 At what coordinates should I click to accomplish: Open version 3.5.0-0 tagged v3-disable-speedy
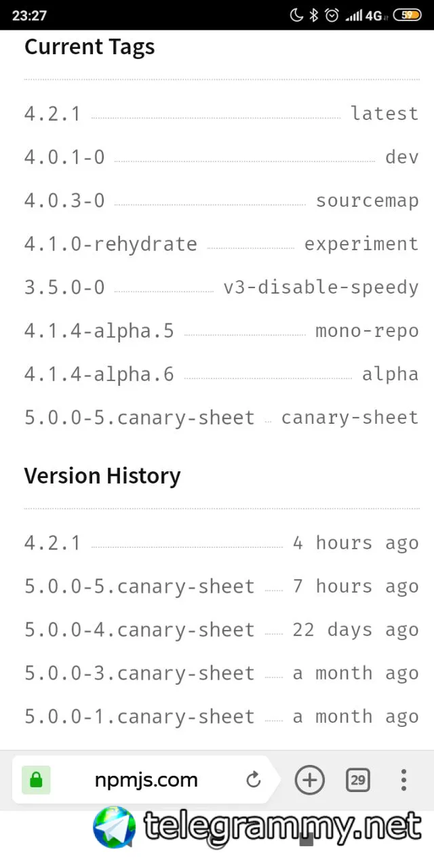pos(64,288)
